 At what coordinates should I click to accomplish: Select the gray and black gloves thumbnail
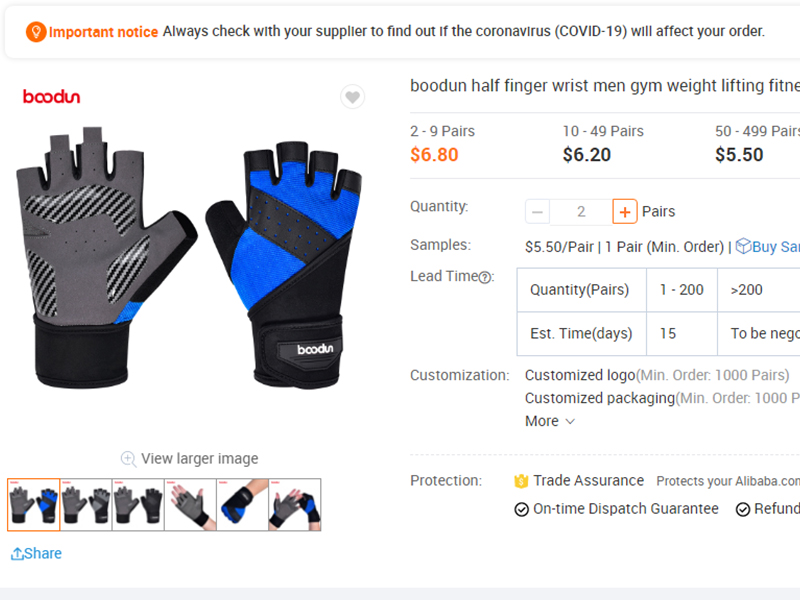pos(138,505)
